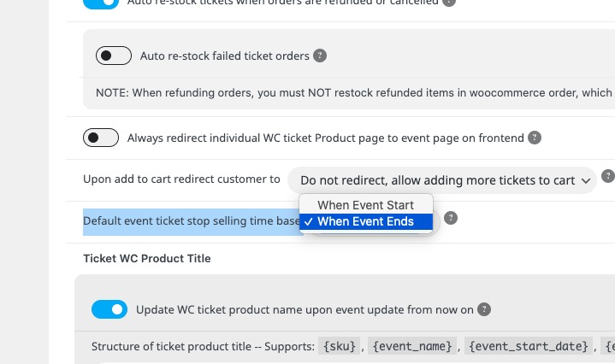This screenshot has width=615, height=364.
Task: Click chevron arrow of Do not redirect dropdown
Action: coord(586,180)
